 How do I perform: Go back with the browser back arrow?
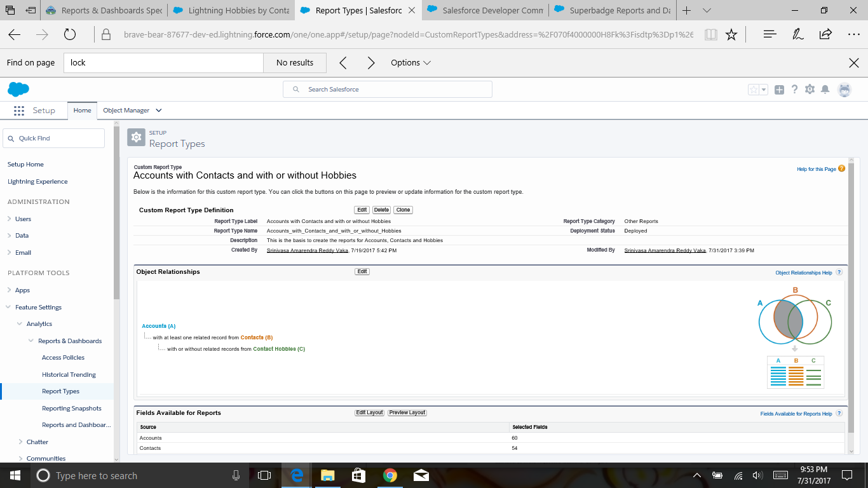point(14,35)
